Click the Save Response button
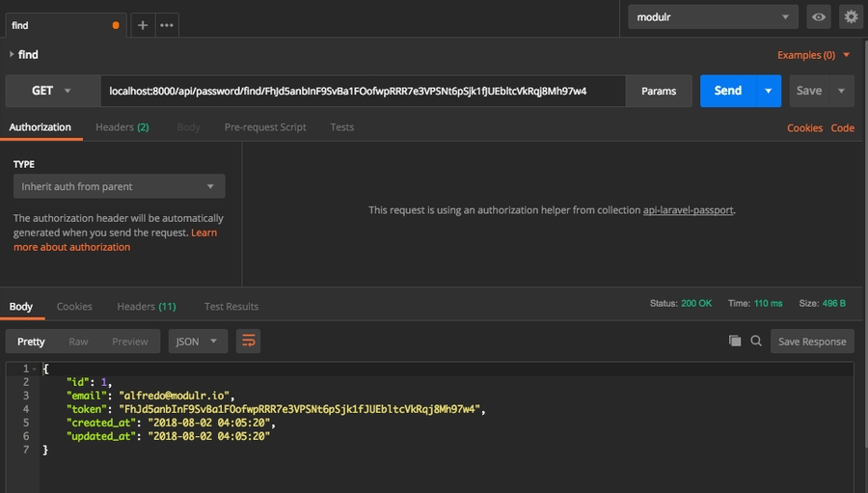 tap(812, 341)
